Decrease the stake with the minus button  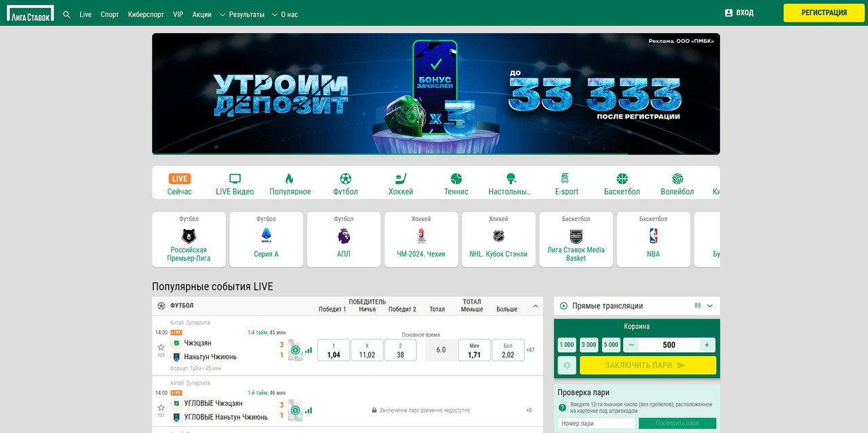click(632, 345)
